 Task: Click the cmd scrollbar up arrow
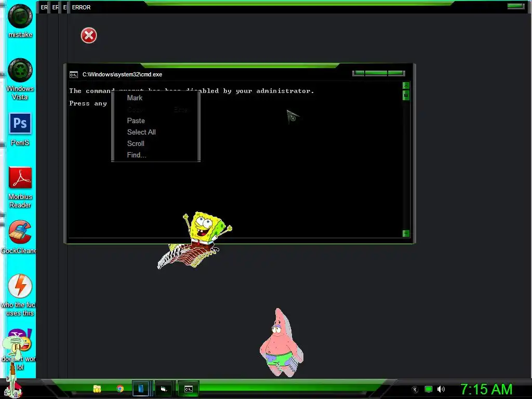[x=406, y=86]
